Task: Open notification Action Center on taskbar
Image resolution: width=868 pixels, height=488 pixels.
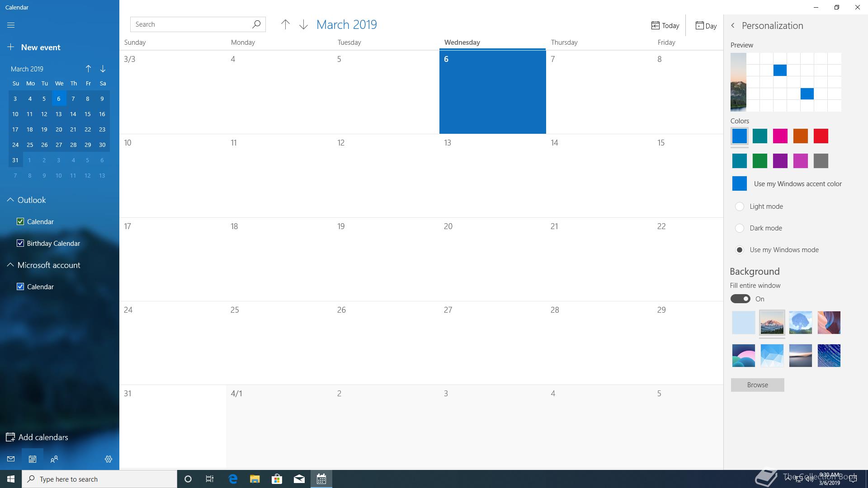Action: 853,479
